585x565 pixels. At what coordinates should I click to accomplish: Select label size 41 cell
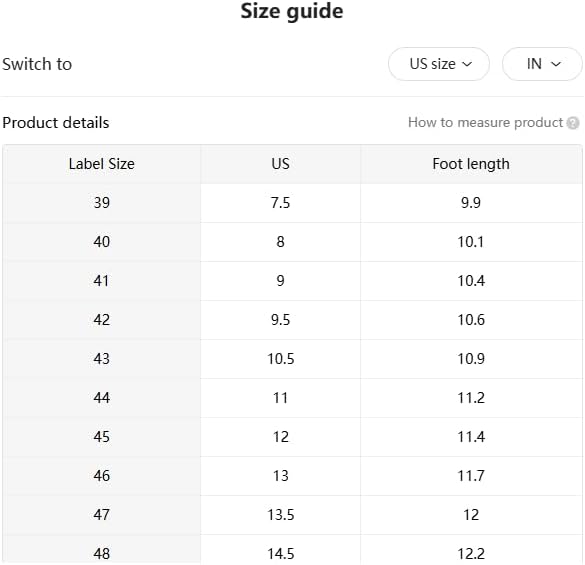(101, 281)
